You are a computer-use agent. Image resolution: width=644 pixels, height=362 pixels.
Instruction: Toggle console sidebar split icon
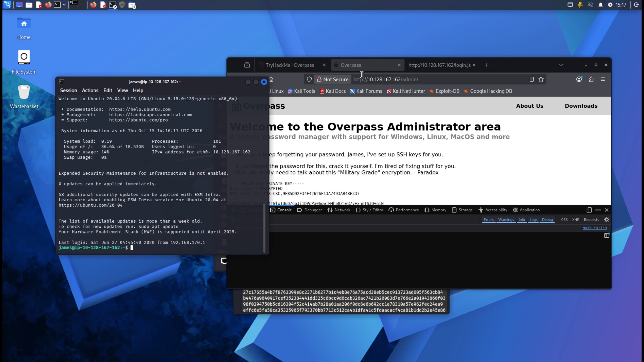pos(606,235)
